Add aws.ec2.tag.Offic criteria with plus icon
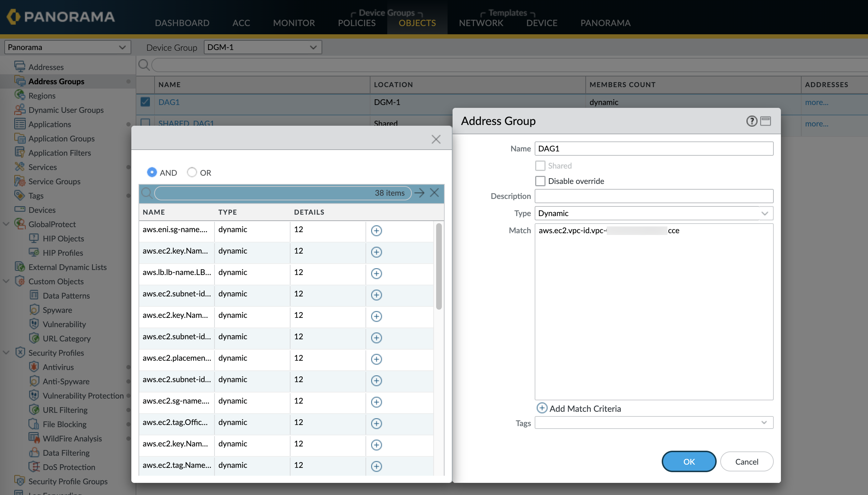This screenshot has height=495, width=868. (376, 423)
